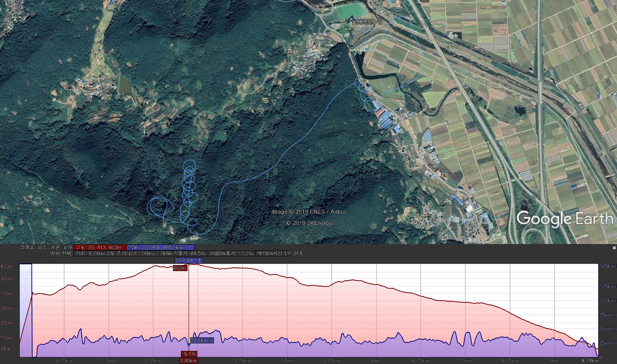Click the 47분 19.1초 time marker tag
Image resolution: width=617 pixels, height=364 pixels.
tap(189, 260)
